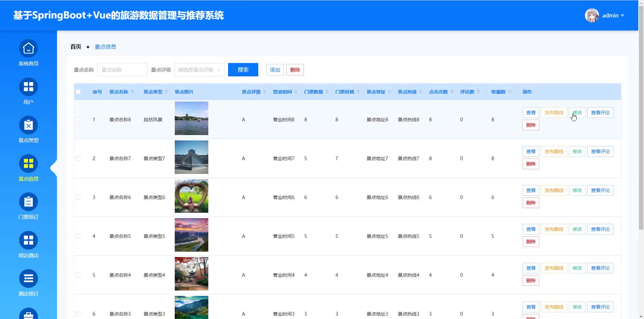The image size is (644, 319).
Task: Click the 景点信息 breadcrumb item
Action: tap(105, 47)
